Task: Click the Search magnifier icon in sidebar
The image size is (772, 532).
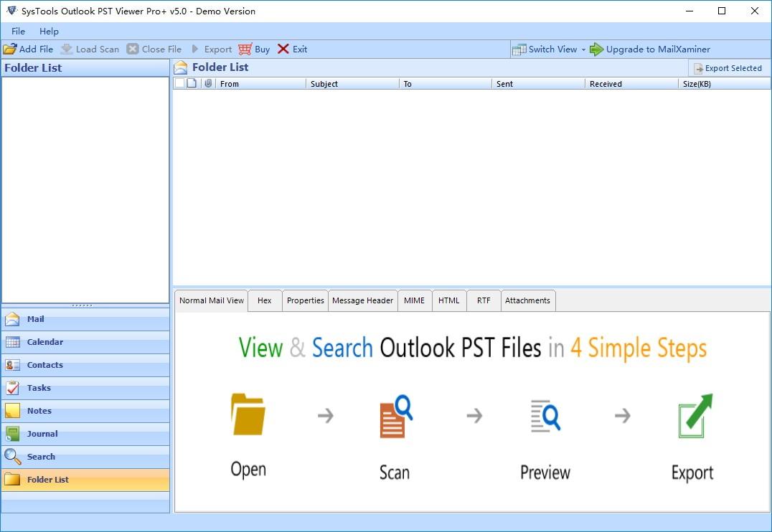Action: coord(12,457)
